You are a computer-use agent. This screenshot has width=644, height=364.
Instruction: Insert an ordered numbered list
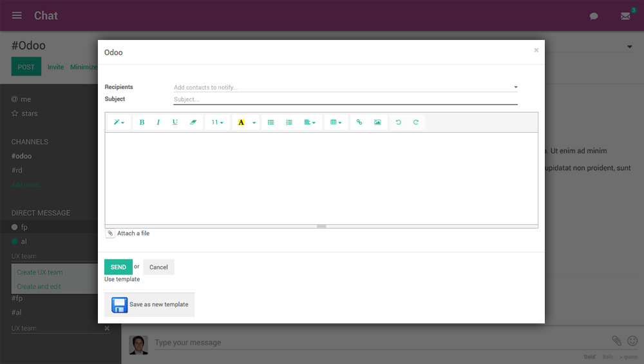(289, 122)
